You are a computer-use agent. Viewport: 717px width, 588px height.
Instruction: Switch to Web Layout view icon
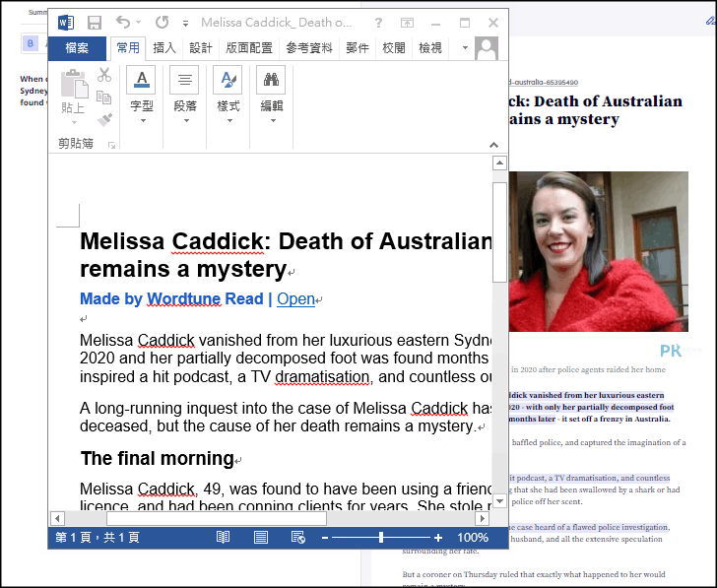pos(298,537)
